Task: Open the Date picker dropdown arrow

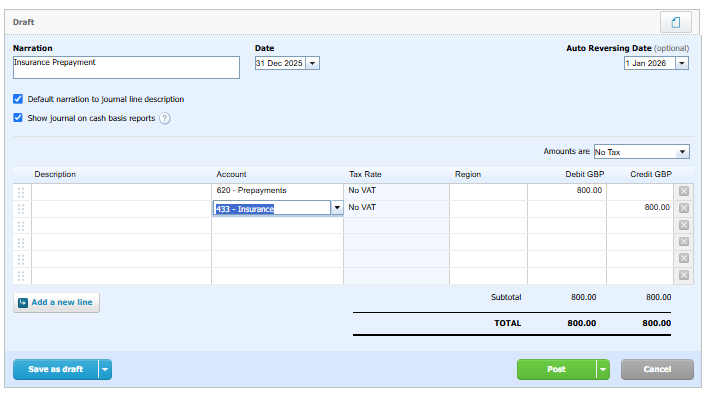Action: click(312, 63)
